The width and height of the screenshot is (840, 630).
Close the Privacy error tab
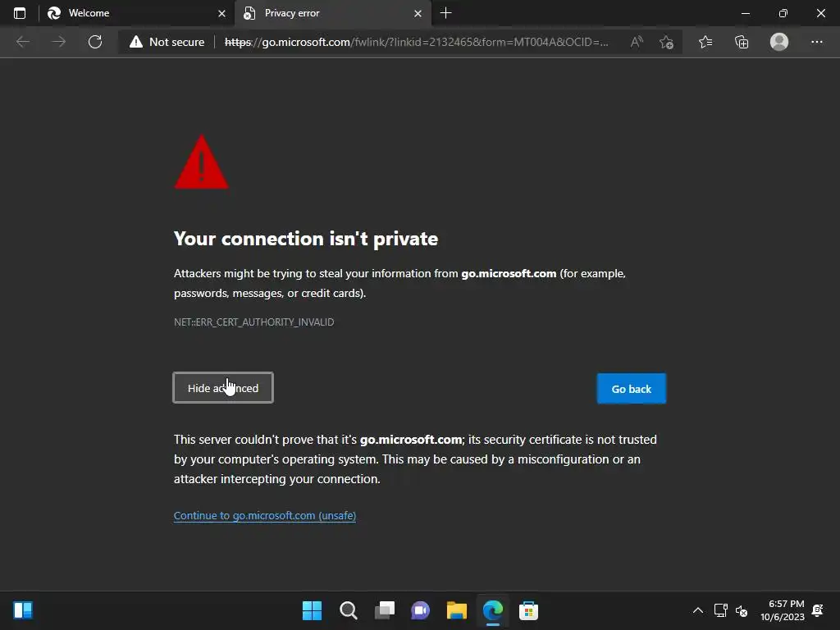tap(418, 13)
